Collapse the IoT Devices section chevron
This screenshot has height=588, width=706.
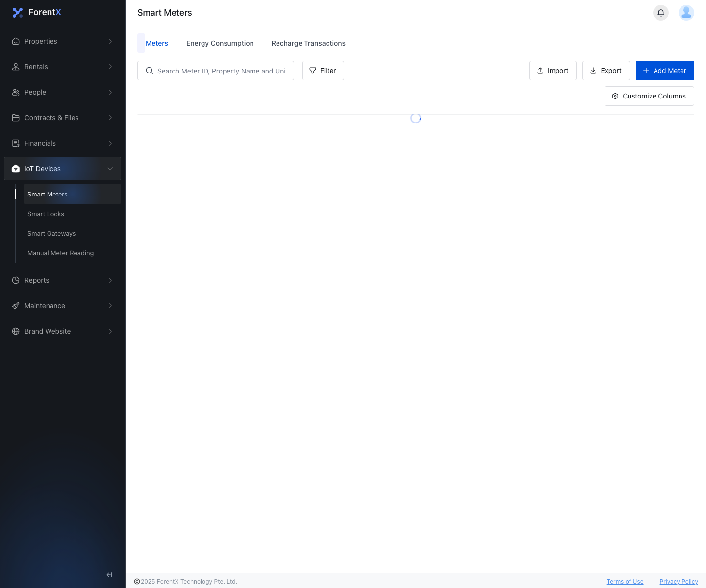(110, 169)
